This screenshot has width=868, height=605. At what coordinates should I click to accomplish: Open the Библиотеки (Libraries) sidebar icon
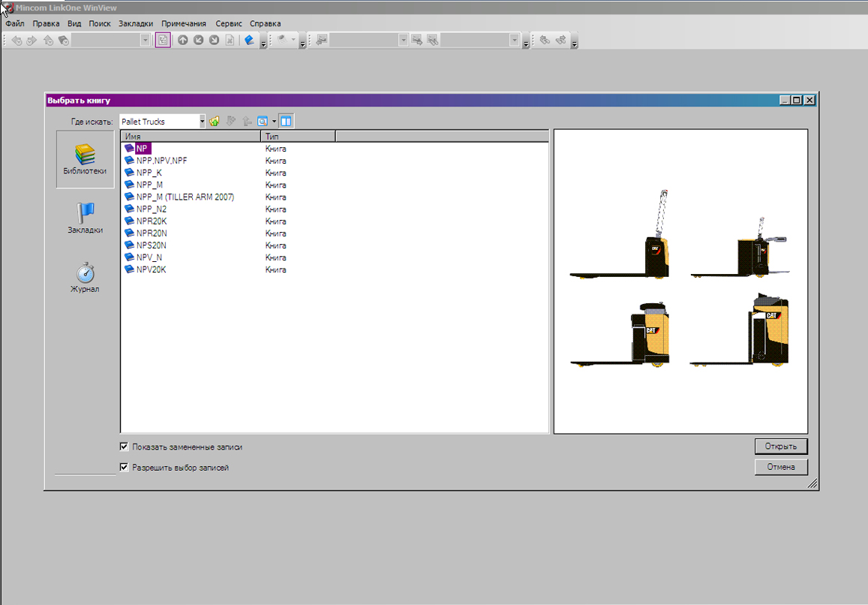tap(84, 159)
